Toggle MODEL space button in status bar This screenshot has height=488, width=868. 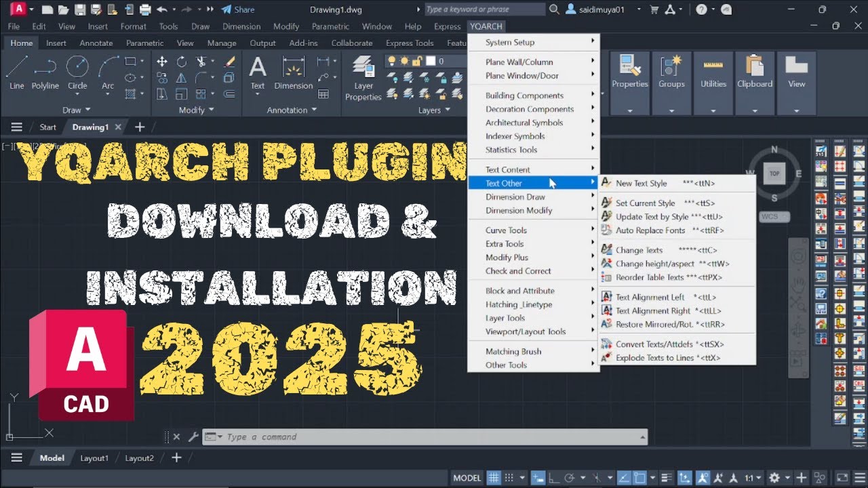(x=467, y=478)
